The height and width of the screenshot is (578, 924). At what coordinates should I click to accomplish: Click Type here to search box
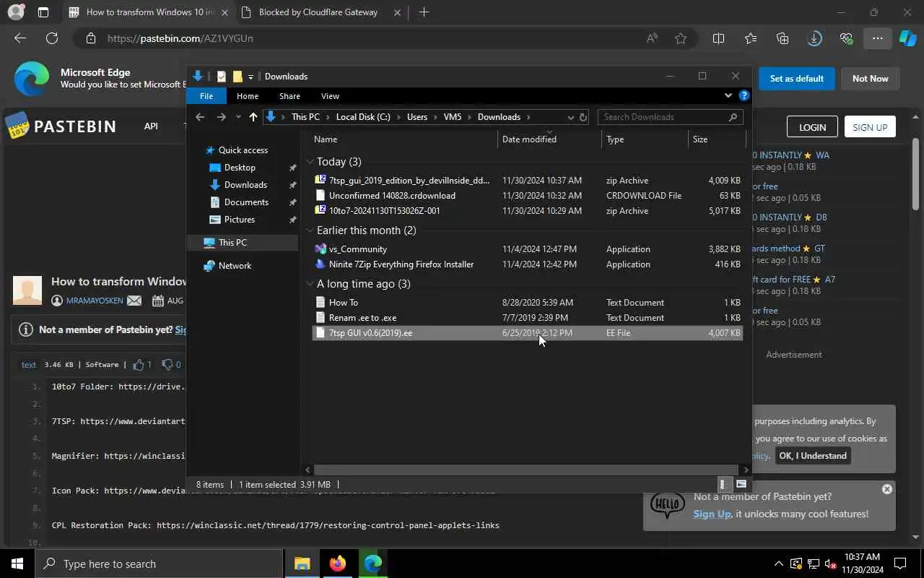(159, 564)
